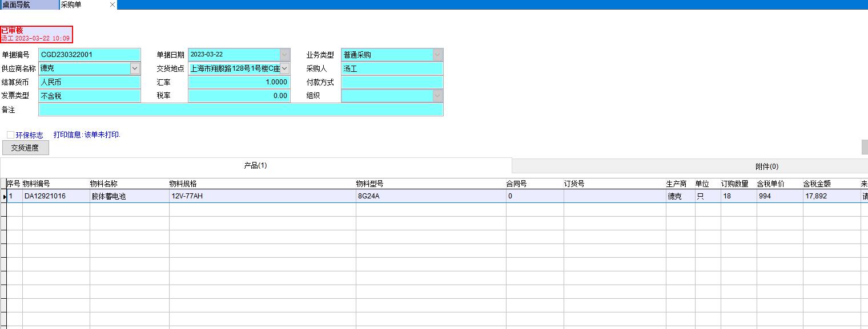868x329 pixels.
Task: Click the 物料规格 column header
Action: 183,184
